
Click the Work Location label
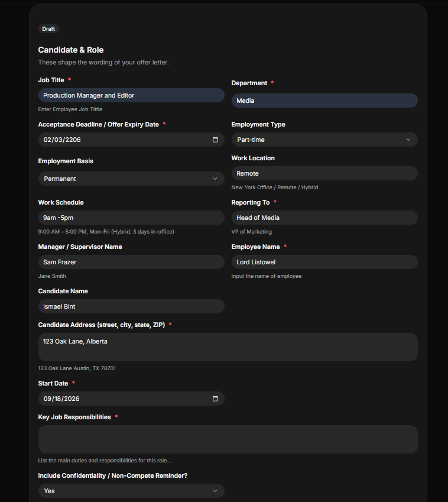point(253,158)
